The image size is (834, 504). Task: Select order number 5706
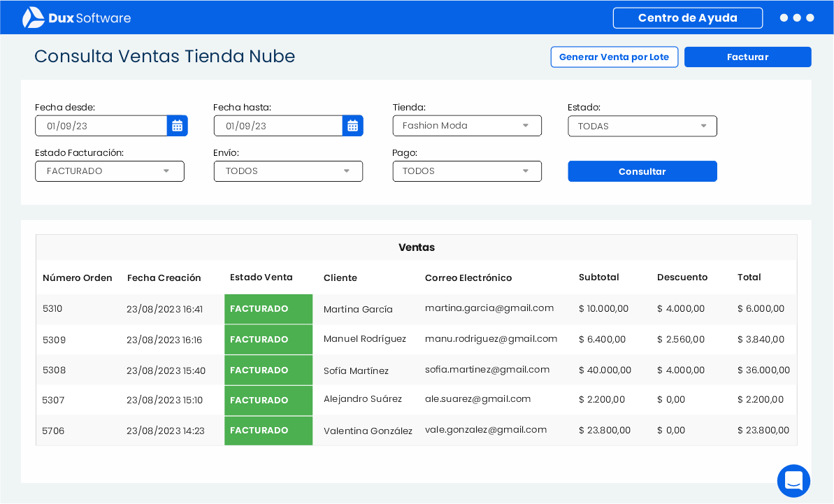(53, 431)
